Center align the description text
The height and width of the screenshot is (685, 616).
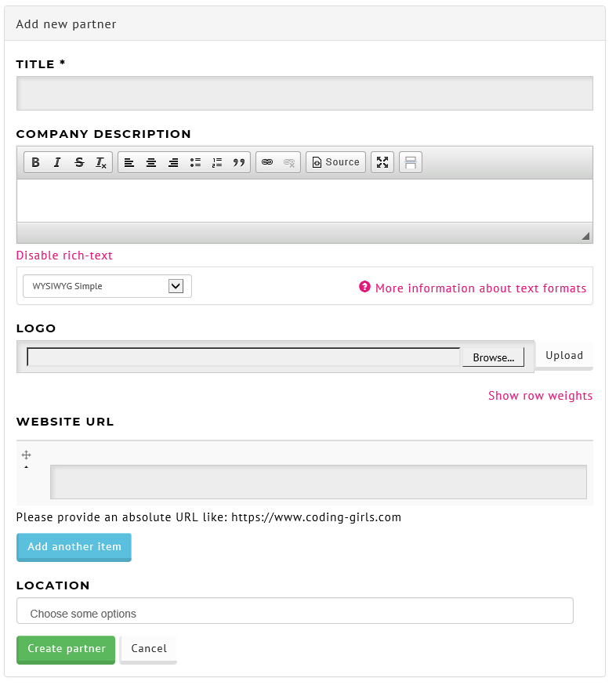click(151, 162)
